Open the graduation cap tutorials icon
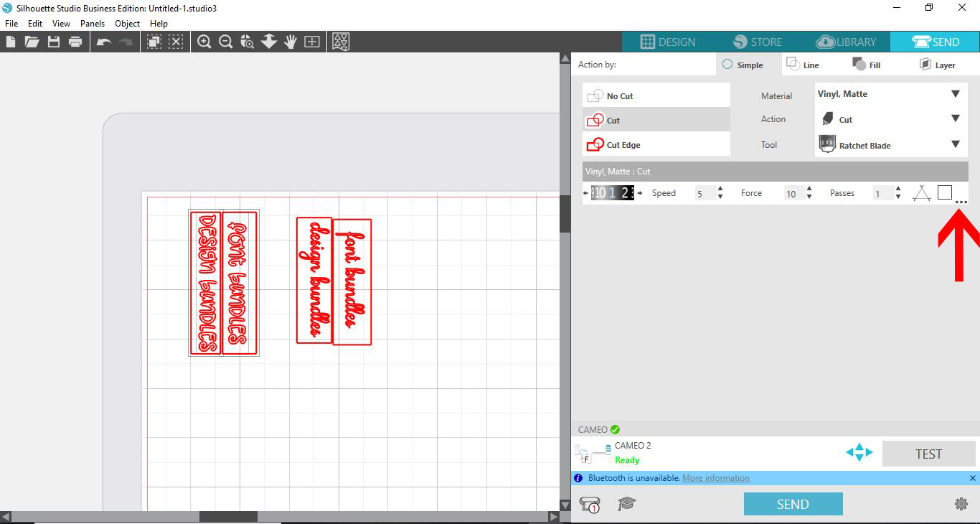Viewport: 980px width, 524px height. click(627, 504)
